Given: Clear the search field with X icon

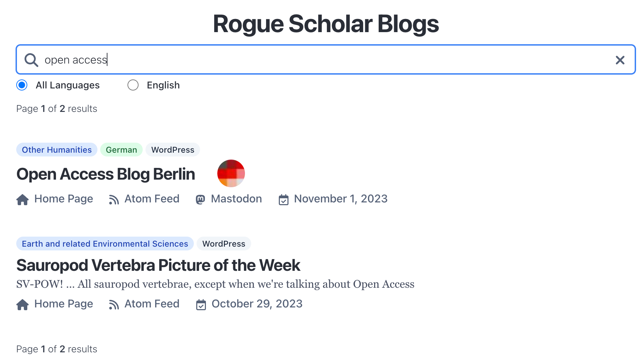Looking at the screenshot, I should [620, 60].
